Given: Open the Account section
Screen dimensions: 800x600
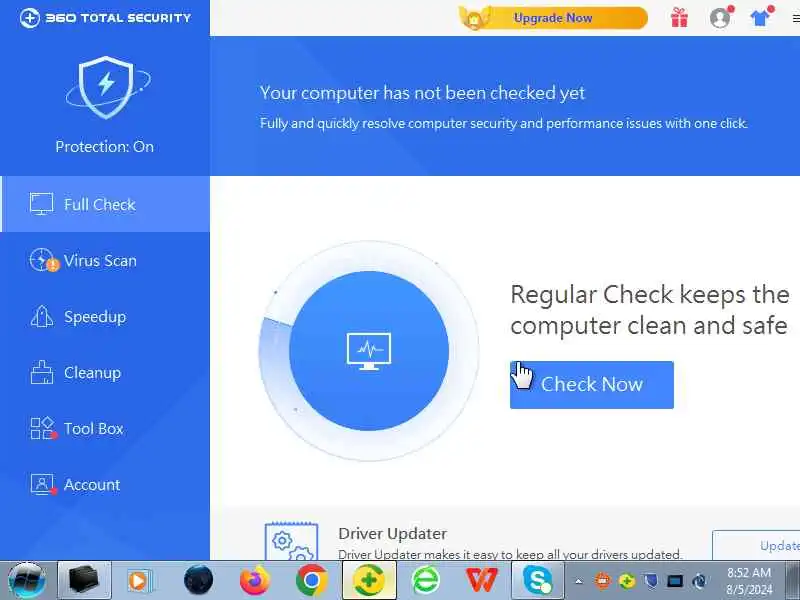Looking at the screenshot, I should click(x=105, y=485).
